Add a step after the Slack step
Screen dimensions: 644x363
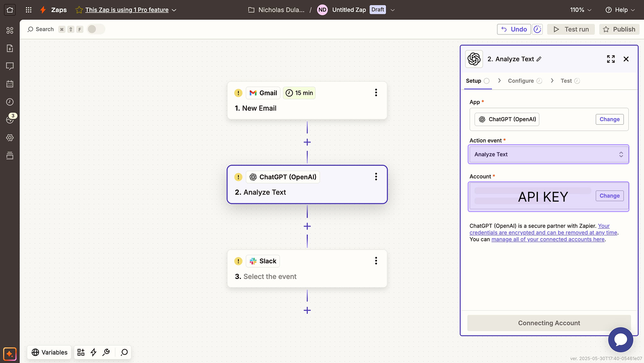tap(307, 310)
